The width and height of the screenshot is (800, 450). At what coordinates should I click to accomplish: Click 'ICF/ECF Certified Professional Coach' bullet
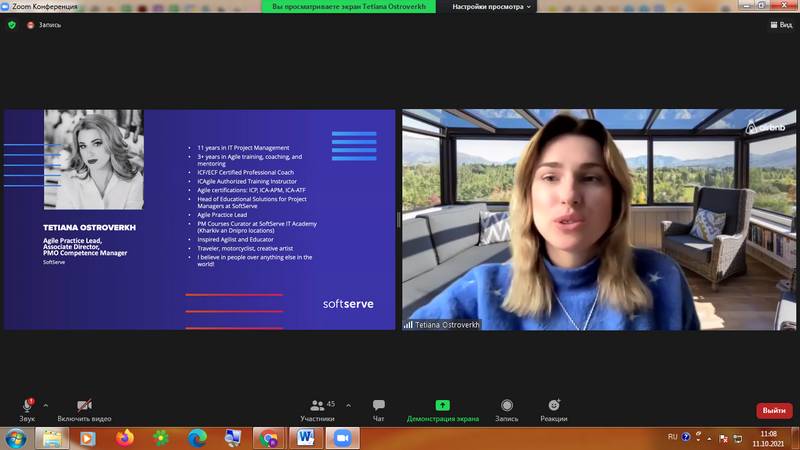point(245,172)
